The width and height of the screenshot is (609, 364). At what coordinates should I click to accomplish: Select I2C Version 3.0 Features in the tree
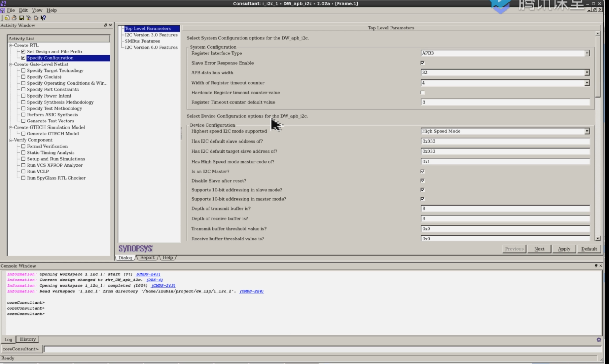pyautogui.click(x=151, y=35)
